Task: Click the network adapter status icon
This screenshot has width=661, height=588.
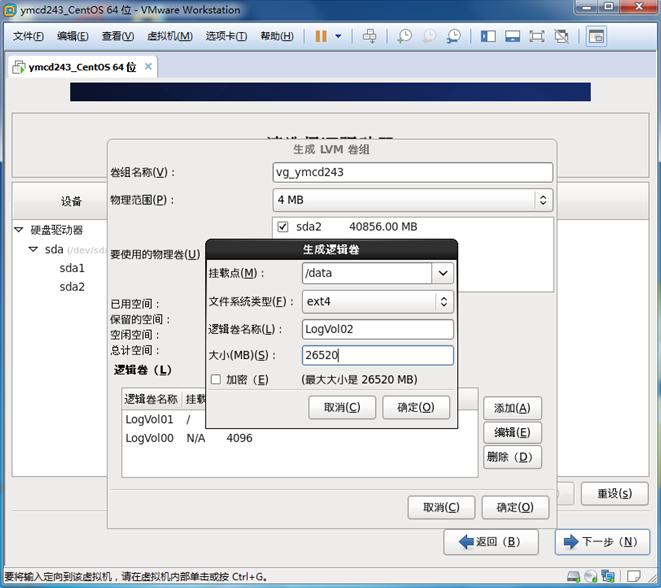Action: (x=608, y=576)
